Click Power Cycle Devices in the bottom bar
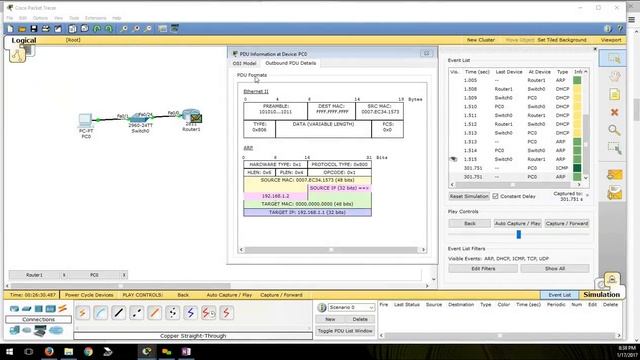The height and width of the screenshot is (360, 640). click(x=89, y=295)
